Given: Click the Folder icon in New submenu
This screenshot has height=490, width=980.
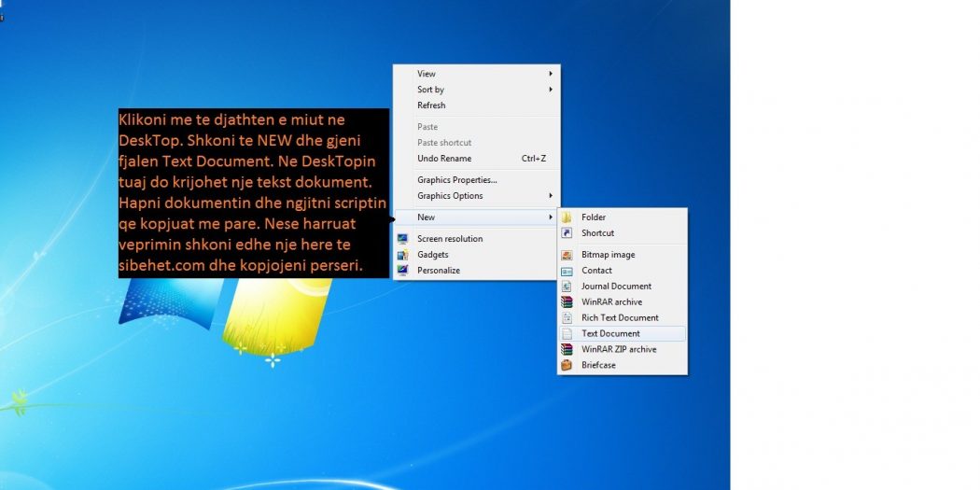Looking at the screenshot, I should click(567, 217).
